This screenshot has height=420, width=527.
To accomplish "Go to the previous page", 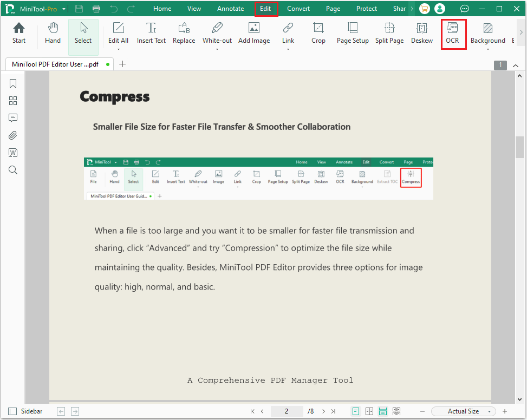I will coord(263,411).
